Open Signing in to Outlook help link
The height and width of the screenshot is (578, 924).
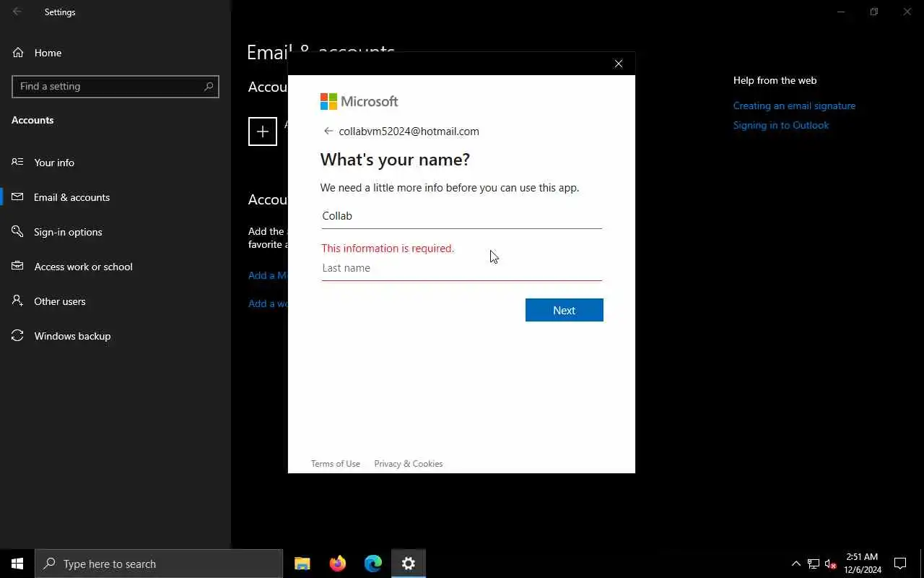[x=781, y=125]
